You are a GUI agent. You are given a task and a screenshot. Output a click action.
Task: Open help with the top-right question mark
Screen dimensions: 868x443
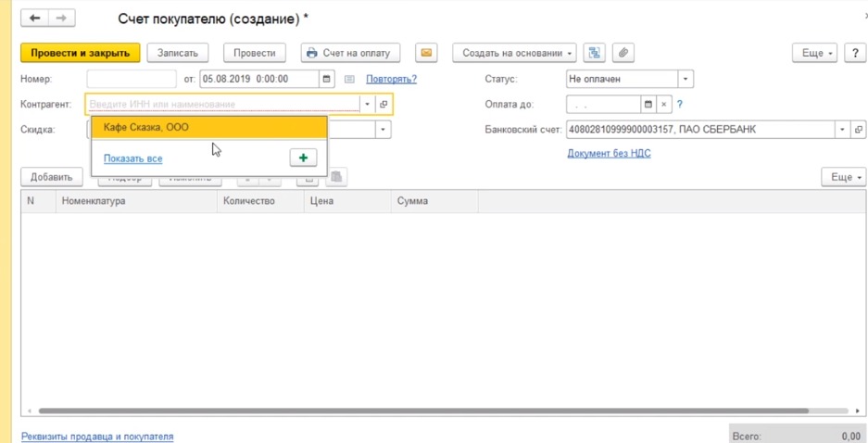[858, 53]
